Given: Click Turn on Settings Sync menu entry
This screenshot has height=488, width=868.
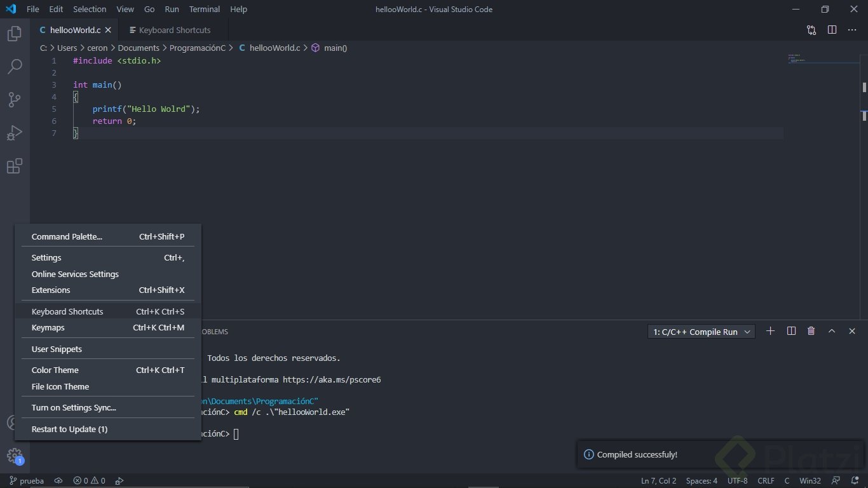Looking at the screenshot, I should click(74, 408).
